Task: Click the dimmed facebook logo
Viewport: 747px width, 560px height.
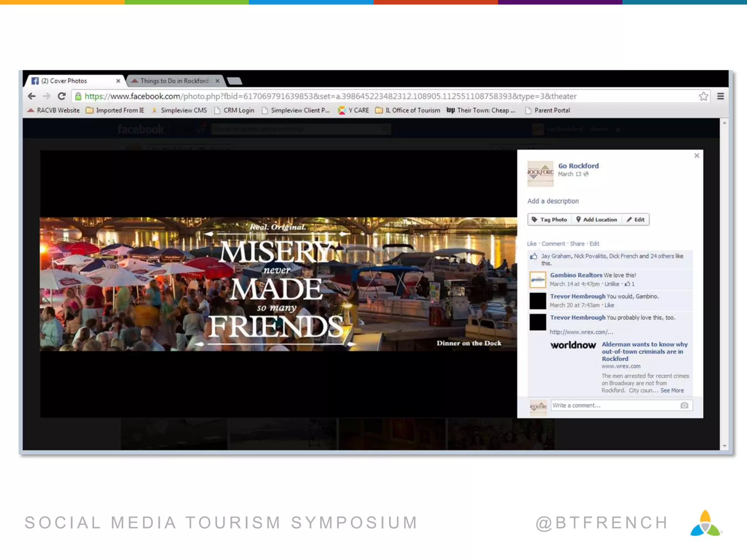Action: [x=140, y=129]
